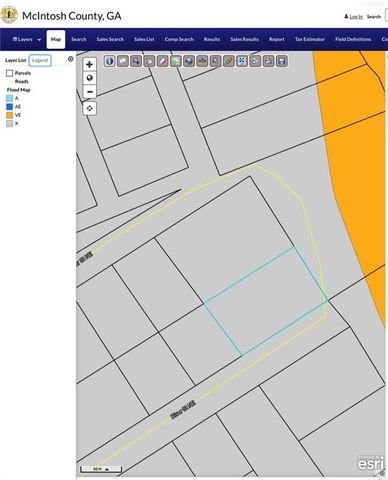The width and height of the screenshot is (388, 480).
Task: Click the floppy disk save icon
Action: [x=282, y=61]
